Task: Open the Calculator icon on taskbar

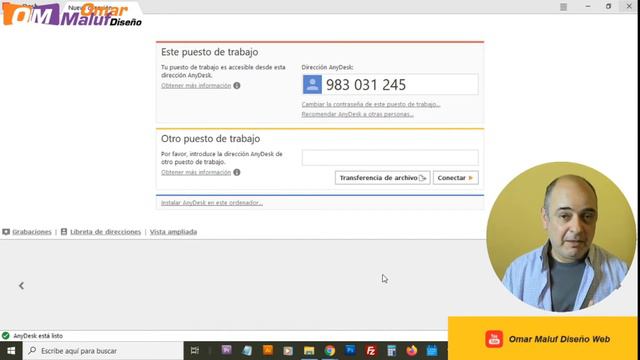Action: point(391,351)
